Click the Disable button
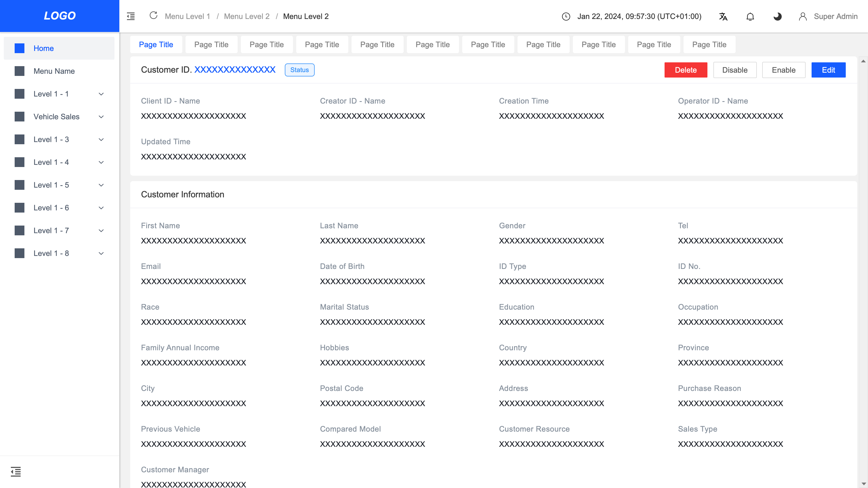 point(735,70)
